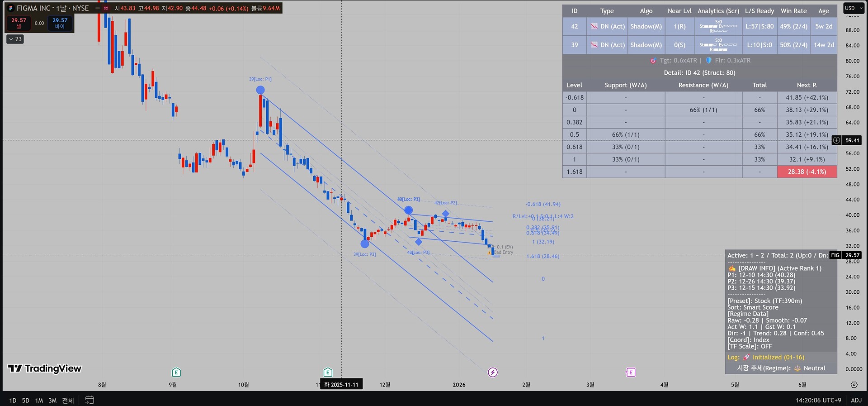Click the 0.618 level row label
Image resolution: width=868 pixels, height=406 pixels.
(575, 147)
